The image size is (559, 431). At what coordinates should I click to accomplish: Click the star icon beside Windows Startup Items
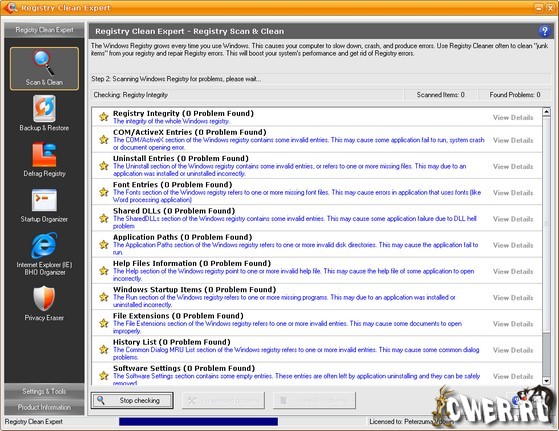(104, 297)
